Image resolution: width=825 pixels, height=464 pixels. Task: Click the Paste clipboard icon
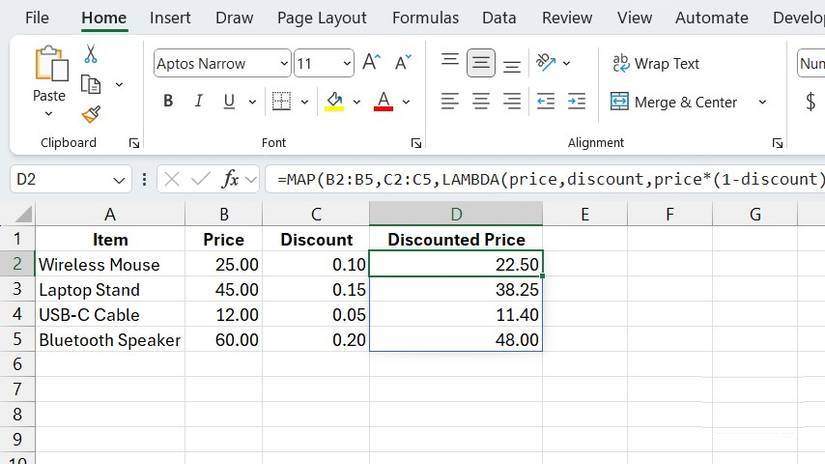(x=51, y=63)
